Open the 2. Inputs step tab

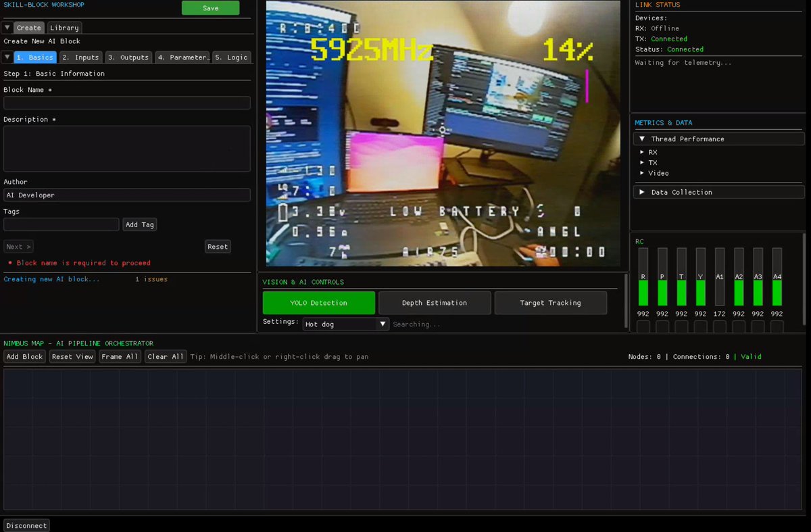click(x=80, y=57)
